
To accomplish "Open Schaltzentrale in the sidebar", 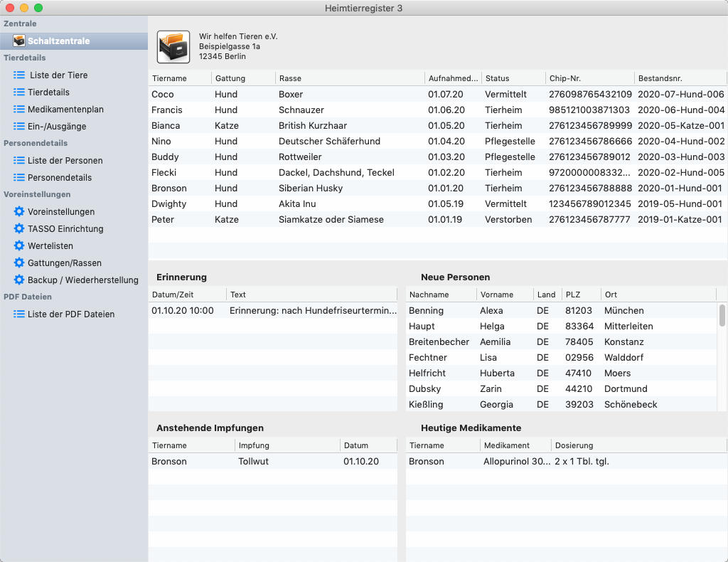I will pyautogui.click(x=74, y=41).
